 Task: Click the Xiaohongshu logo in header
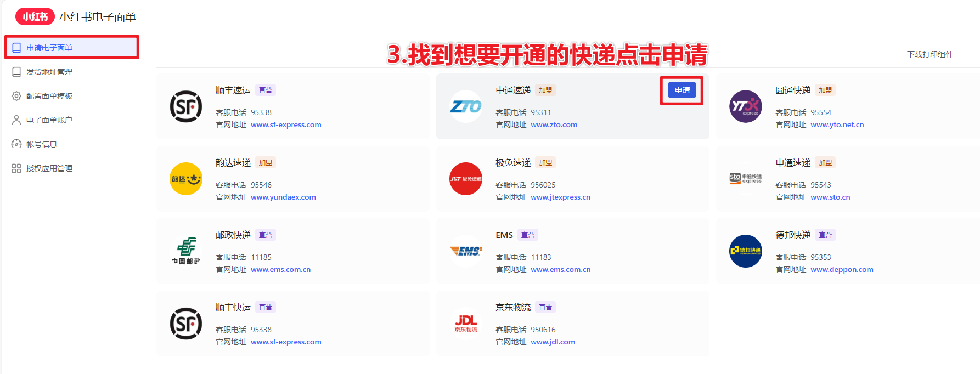[x=35, y=16]
